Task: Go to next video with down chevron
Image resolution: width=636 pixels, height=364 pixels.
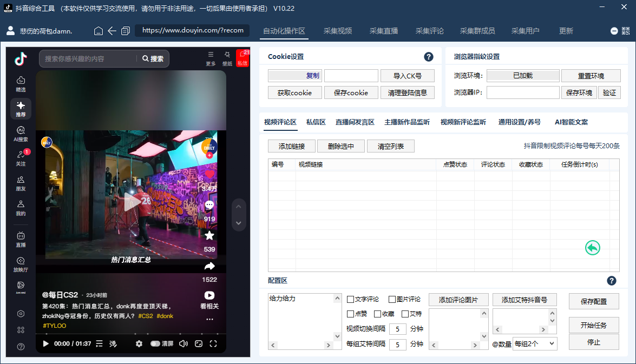Action: coord(239,223)
